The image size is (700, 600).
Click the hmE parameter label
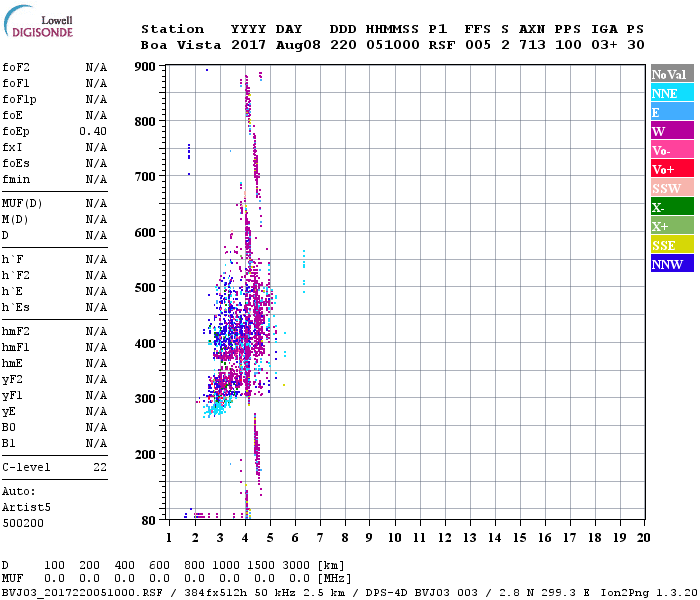(12, 364)
